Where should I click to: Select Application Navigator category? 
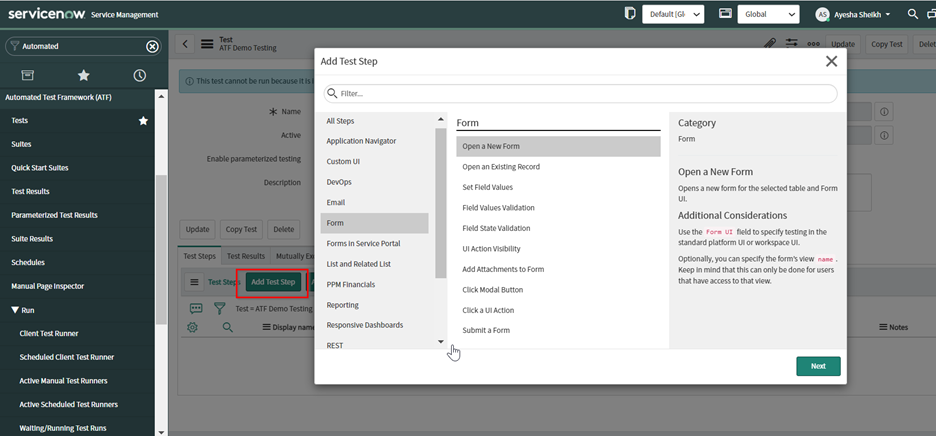[374, 141]
